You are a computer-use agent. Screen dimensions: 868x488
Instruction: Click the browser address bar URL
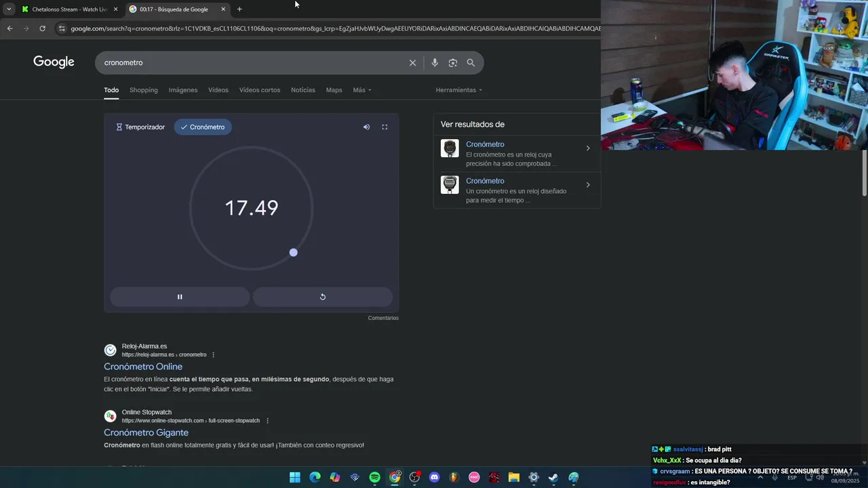335,28
